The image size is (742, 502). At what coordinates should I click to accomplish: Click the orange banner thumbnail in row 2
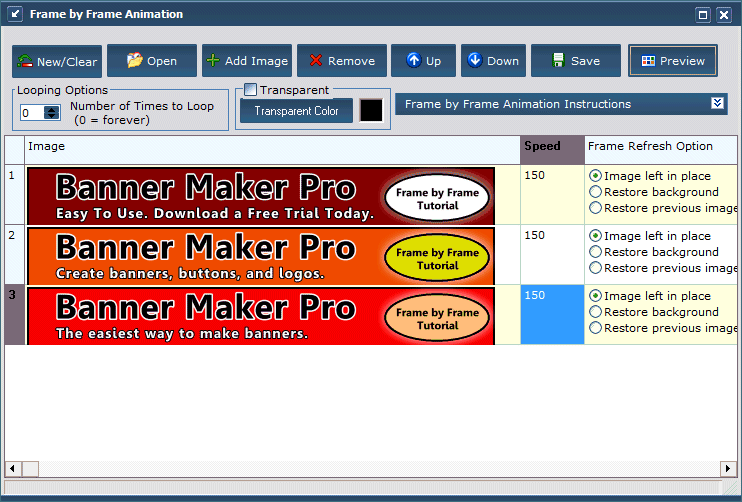261,256
